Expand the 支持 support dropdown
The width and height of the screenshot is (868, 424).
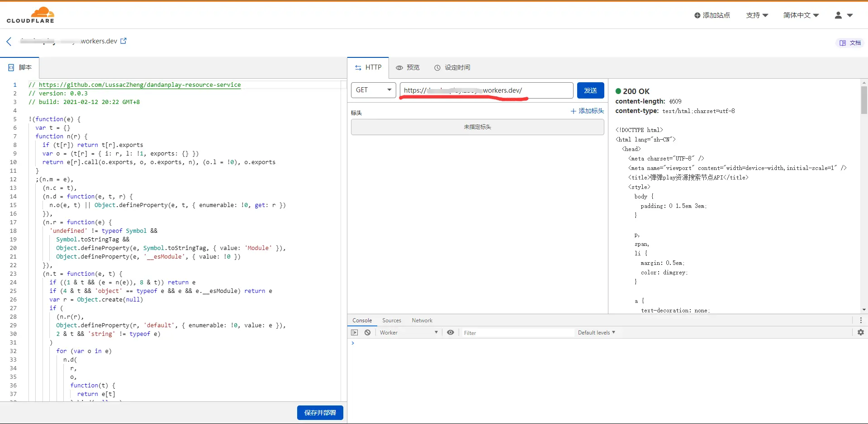(x=757, y=15)
